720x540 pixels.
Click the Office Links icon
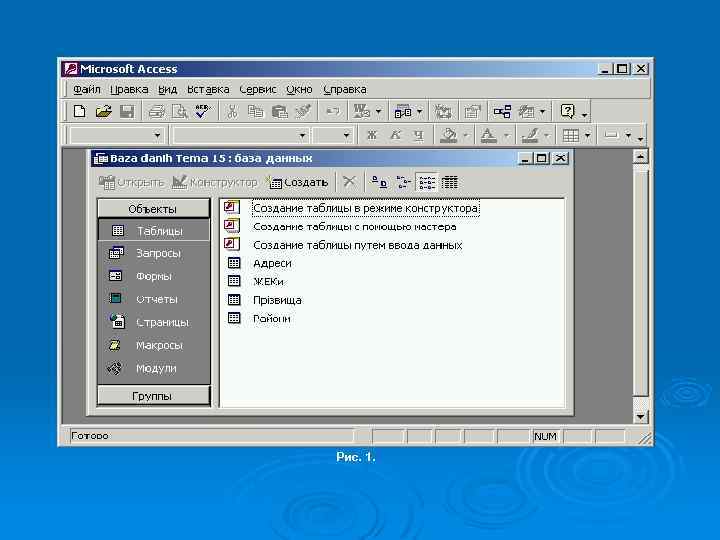tap(362, 111)
